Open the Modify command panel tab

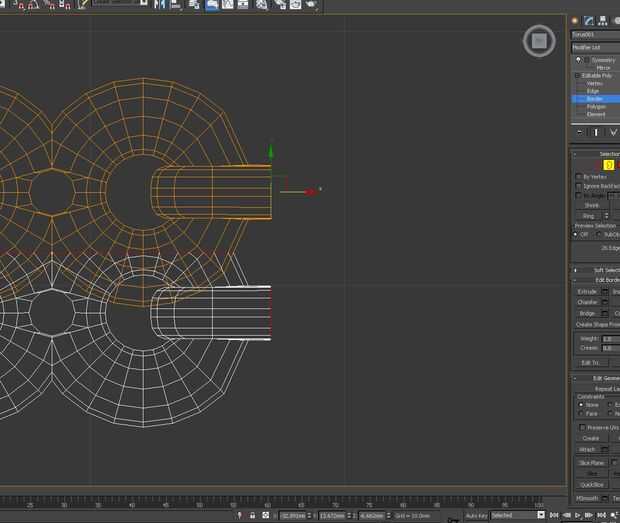(x=589, y=20)
